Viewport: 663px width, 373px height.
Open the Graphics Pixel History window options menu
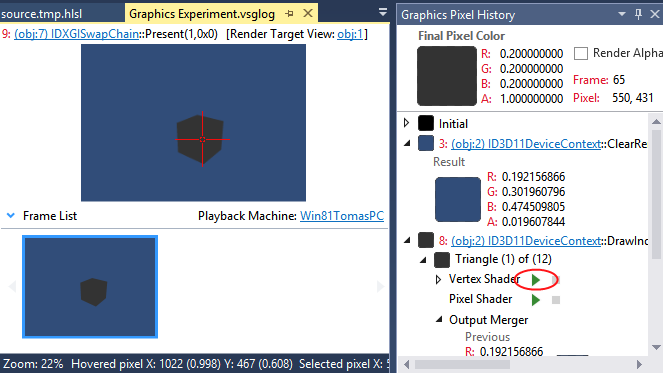622,14
